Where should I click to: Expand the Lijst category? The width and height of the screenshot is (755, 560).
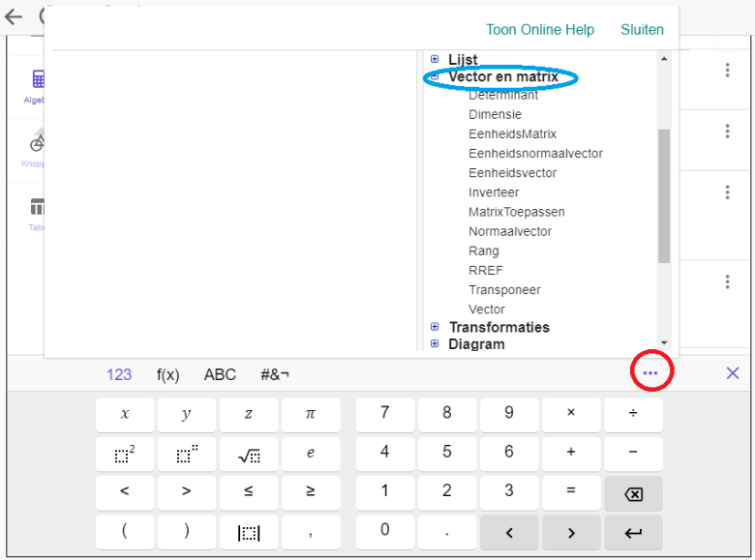pyautogui.click(x=435, y=59)
